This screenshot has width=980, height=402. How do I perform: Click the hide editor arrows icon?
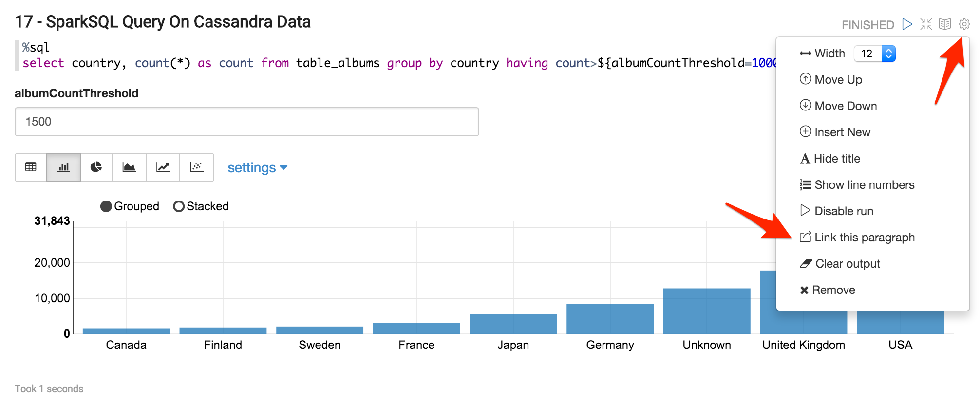pos(926,24)
